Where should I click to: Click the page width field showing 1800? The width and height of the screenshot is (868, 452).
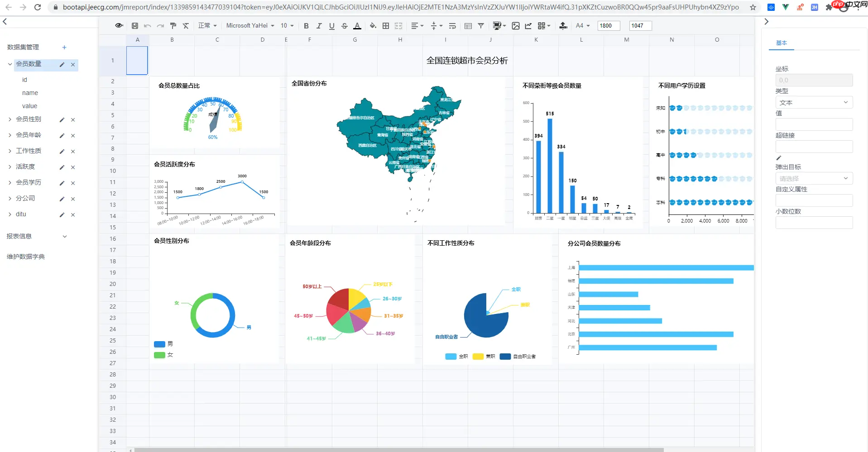tap(608, 25)
